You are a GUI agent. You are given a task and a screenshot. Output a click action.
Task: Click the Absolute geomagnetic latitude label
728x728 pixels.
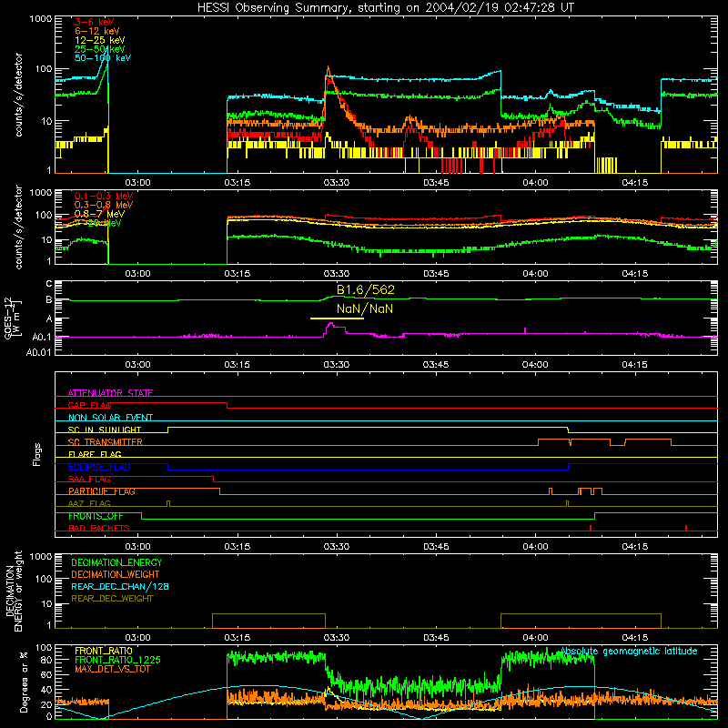coord(629,652)
